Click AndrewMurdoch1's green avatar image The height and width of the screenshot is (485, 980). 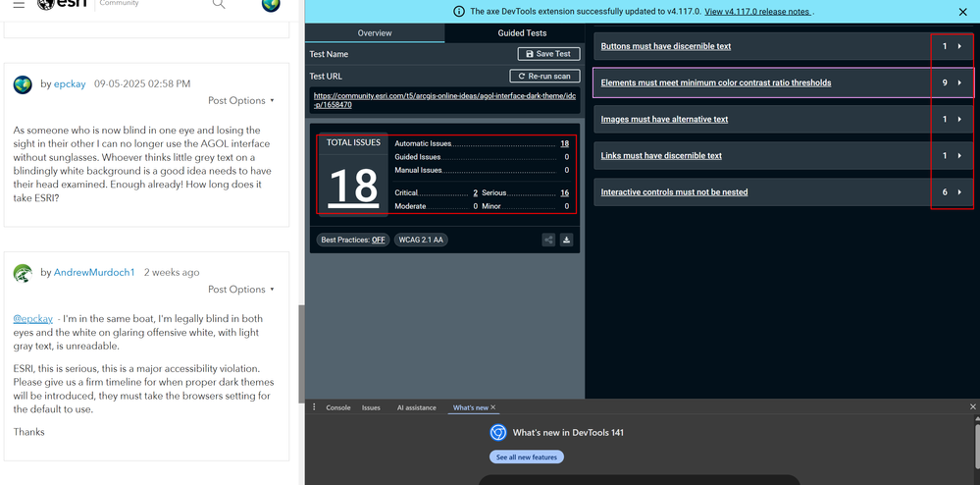23,273
